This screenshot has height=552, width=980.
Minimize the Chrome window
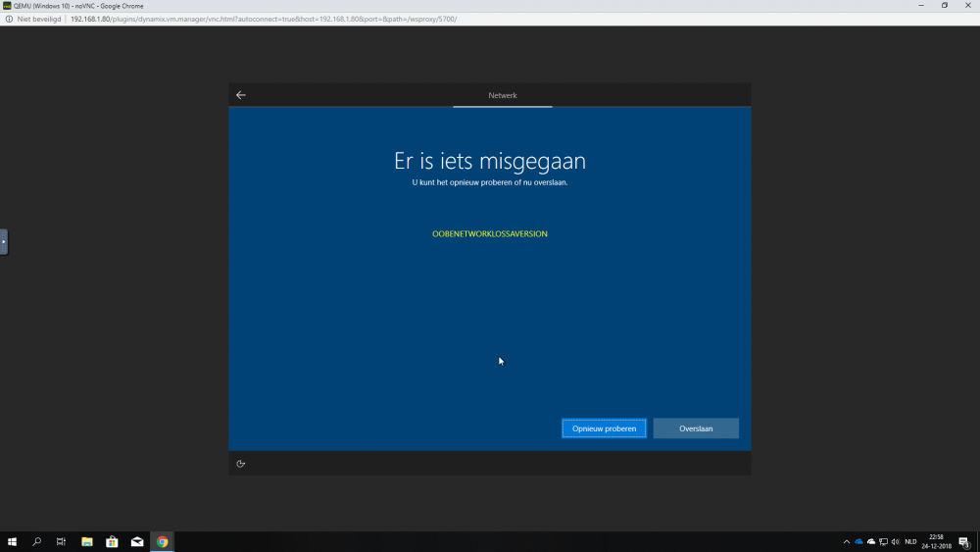tap(921, 6)
